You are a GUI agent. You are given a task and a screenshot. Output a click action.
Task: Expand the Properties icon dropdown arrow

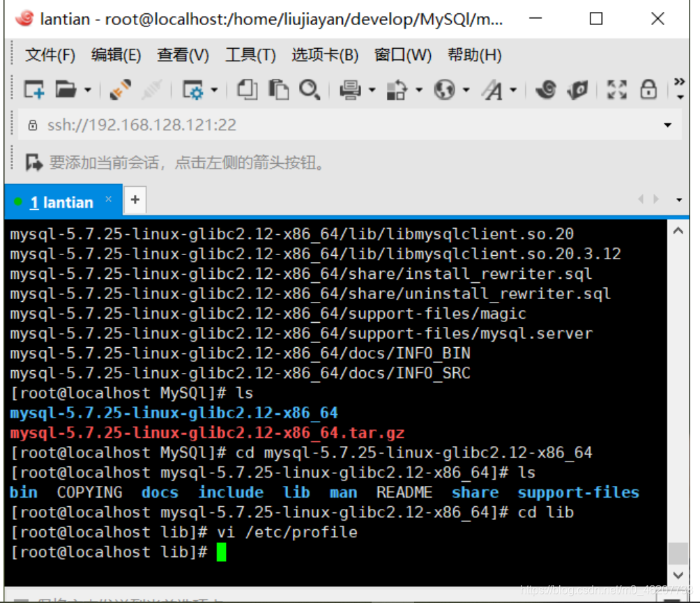pos(214,90)
